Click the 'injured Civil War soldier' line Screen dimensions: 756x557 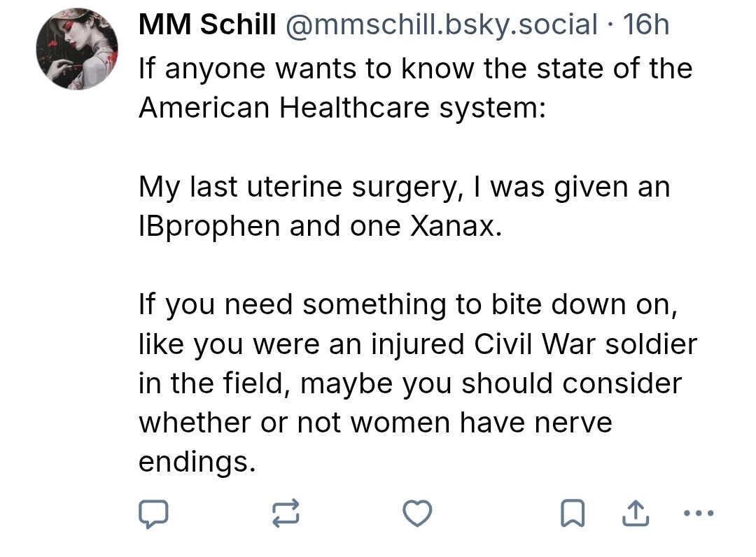418,344
